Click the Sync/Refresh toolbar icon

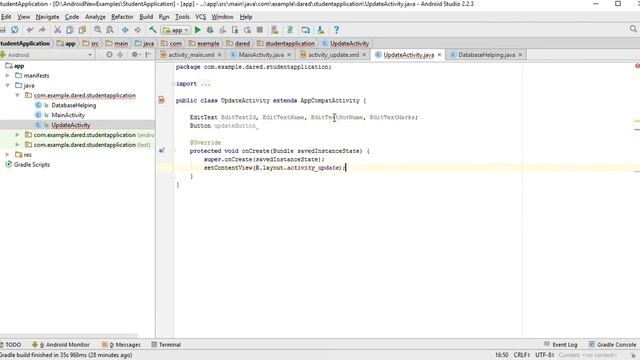15,30
